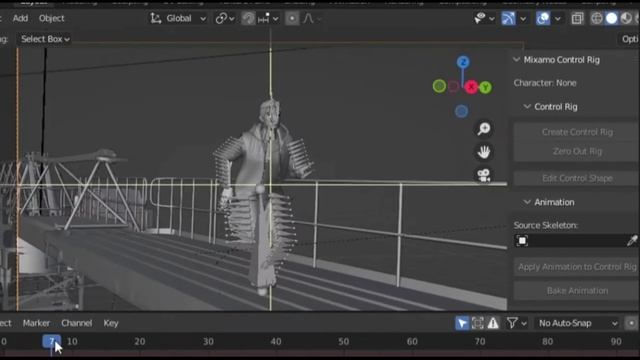Screen dimensions: 640x360
Task: Open the Object menu in viewport header
Action: click(51, 18)
